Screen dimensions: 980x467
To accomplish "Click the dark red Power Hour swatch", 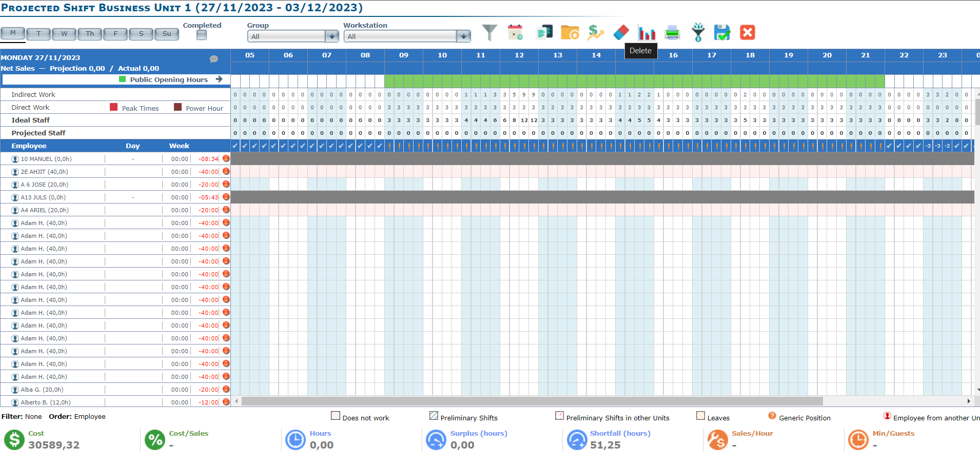I will [178, 107].
